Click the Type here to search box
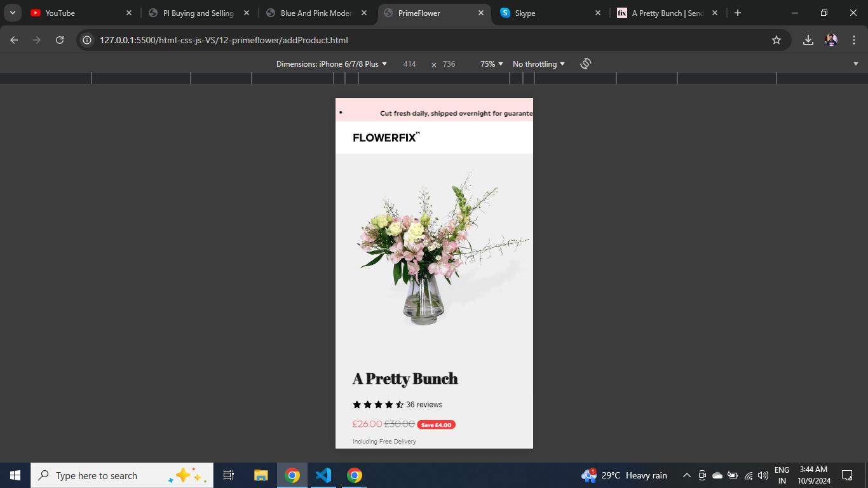Screen dimensions: 868x488 [x=122, y=475]
